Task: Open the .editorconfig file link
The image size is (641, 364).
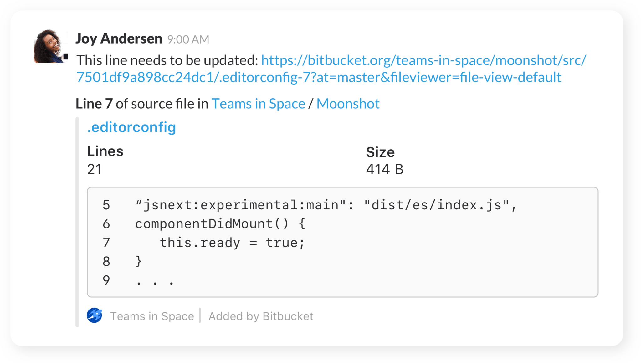Action: (131, 127)
